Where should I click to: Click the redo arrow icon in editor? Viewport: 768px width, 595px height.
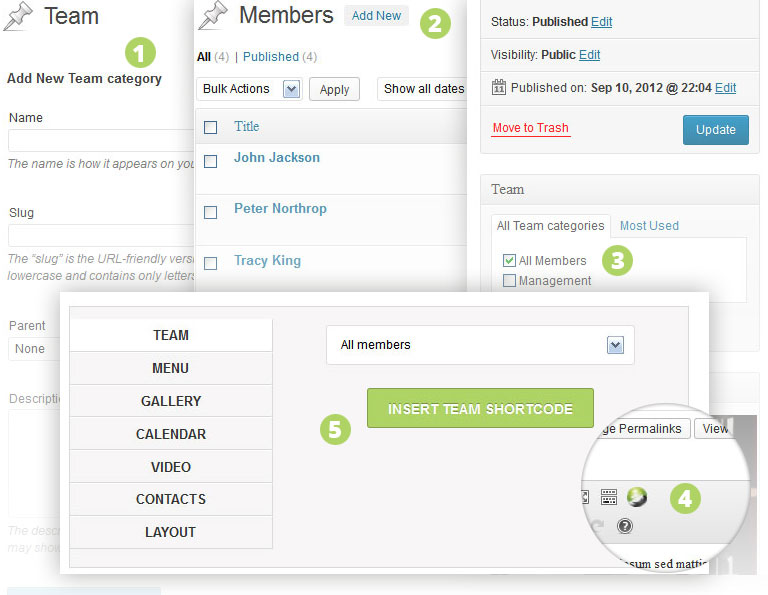click(x=600, y=526)
